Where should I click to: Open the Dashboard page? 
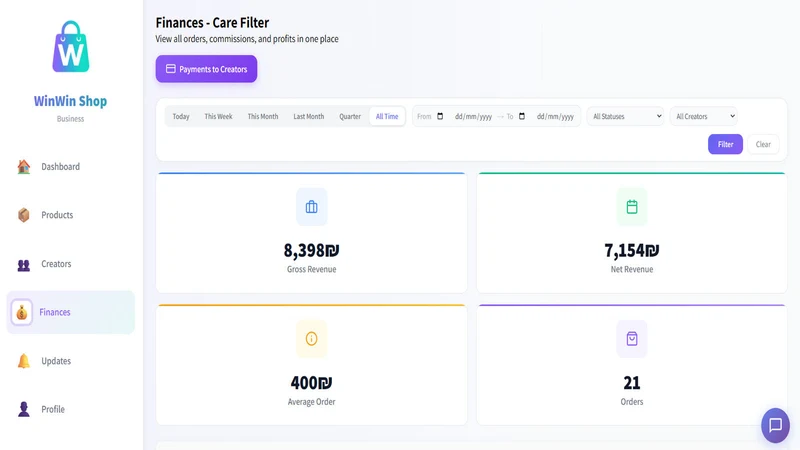point(70,166)
